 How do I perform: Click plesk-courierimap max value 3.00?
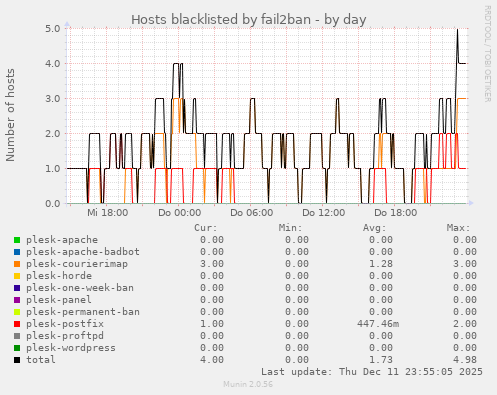(x=465, y=264)
